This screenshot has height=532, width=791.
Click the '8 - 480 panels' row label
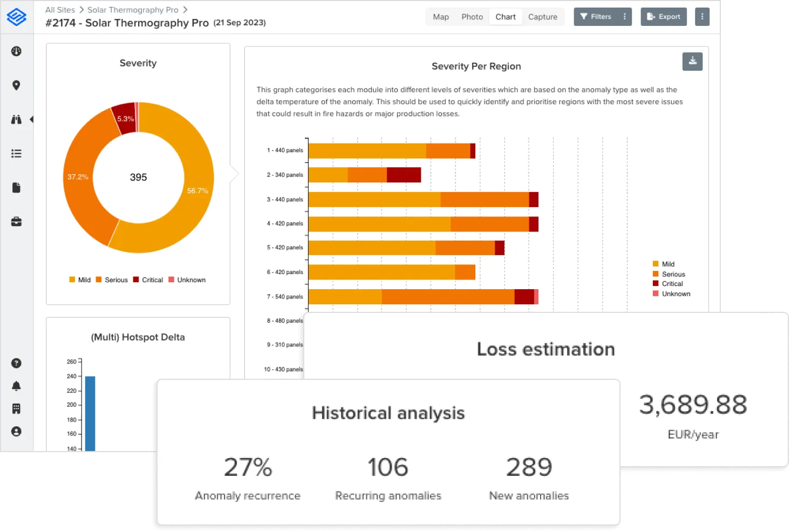(x=285, y=321)
